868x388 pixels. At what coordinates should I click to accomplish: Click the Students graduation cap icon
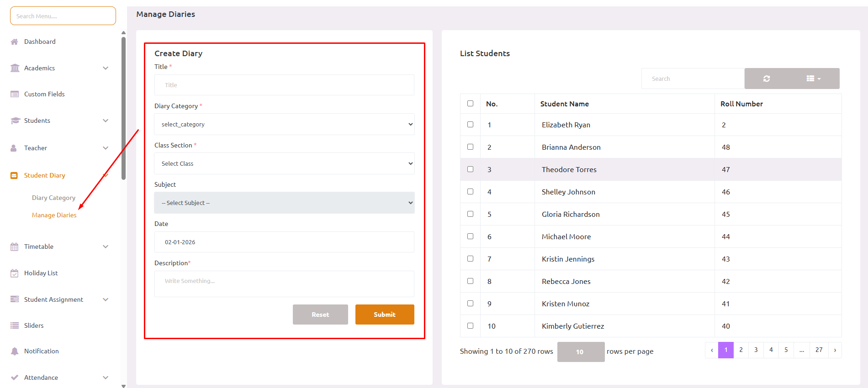point(15,121)
